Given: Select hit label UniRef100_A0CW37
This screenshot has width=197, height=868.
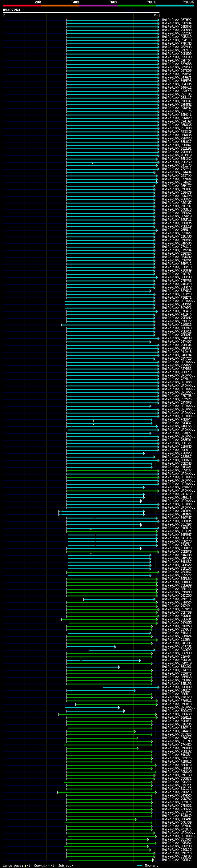Looking at the screenshot, I should point(177,423).
